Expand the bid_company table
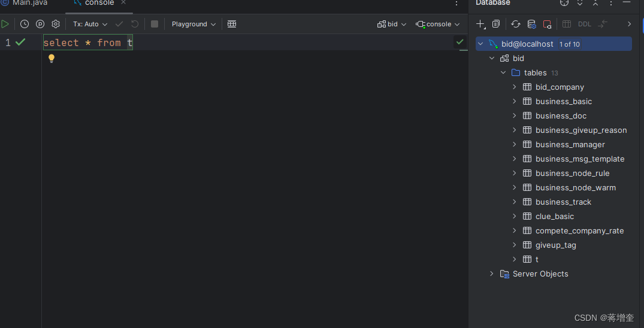 (x=514, y=87)
